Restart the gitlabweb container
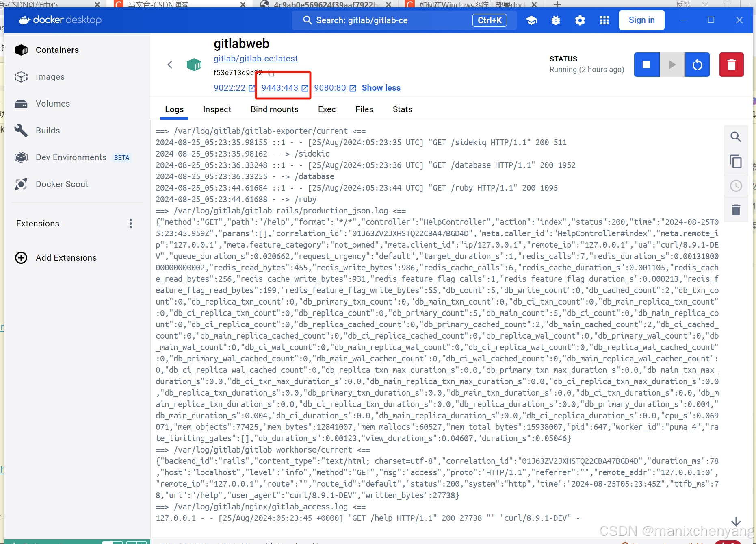This screenshot has width=756, height=544. (x=697, y=65)
